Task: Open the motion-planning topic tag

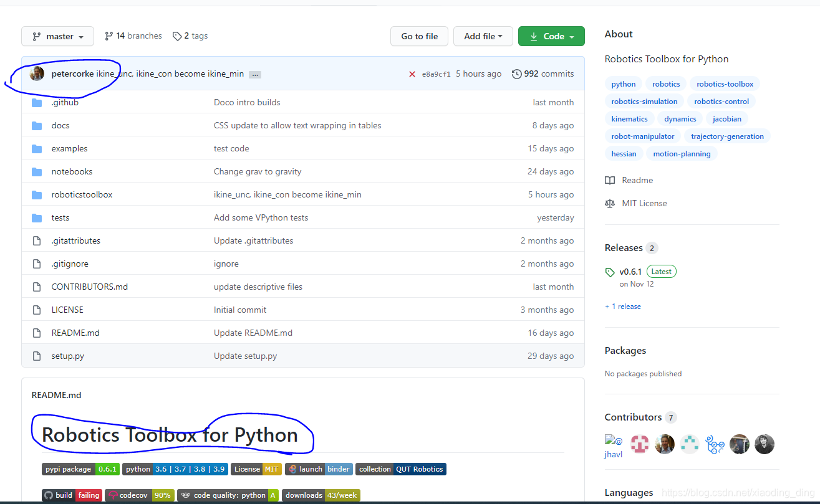Action: point(682,153)
